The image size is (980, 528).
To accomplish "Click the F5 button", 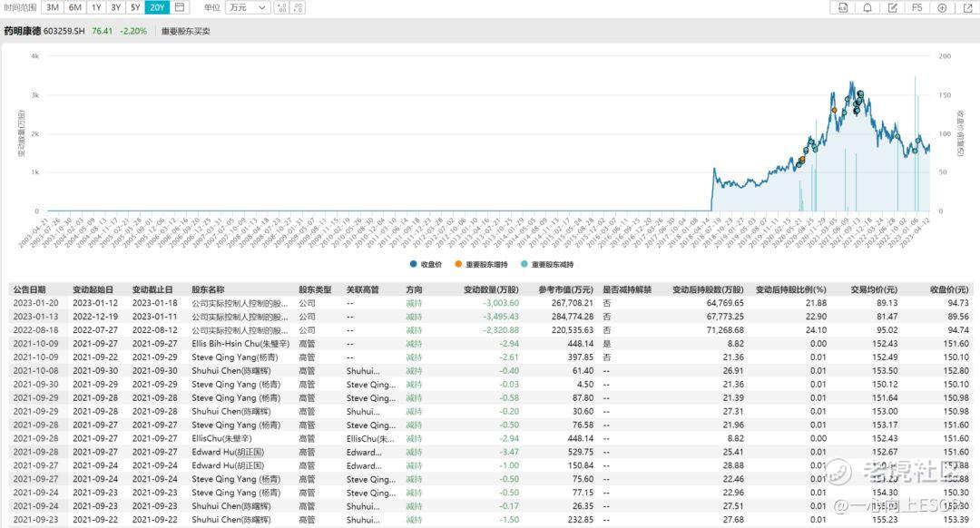I will pyautogui.click(x=916, y=7).
